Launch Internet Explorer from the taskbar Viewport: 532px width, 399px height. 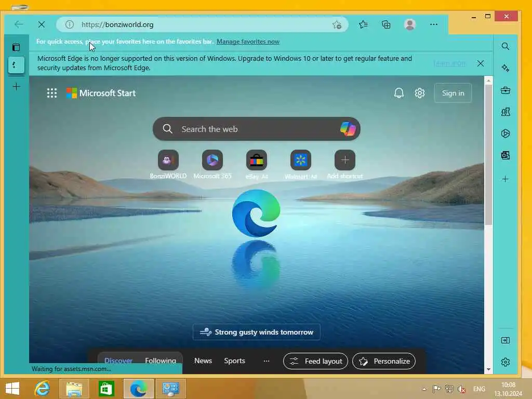(x=42, y=389)
